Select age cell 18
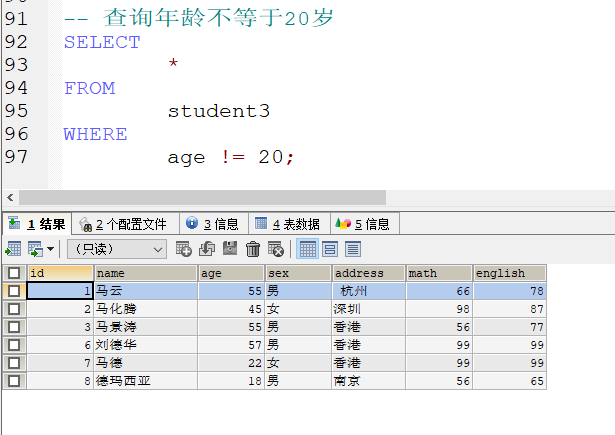 pyautogui.click(x=231, y=381)
